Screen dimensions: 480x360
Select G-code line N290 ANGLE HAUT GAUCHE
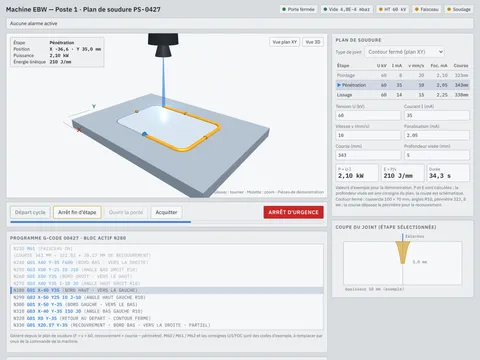click(167, 297)
